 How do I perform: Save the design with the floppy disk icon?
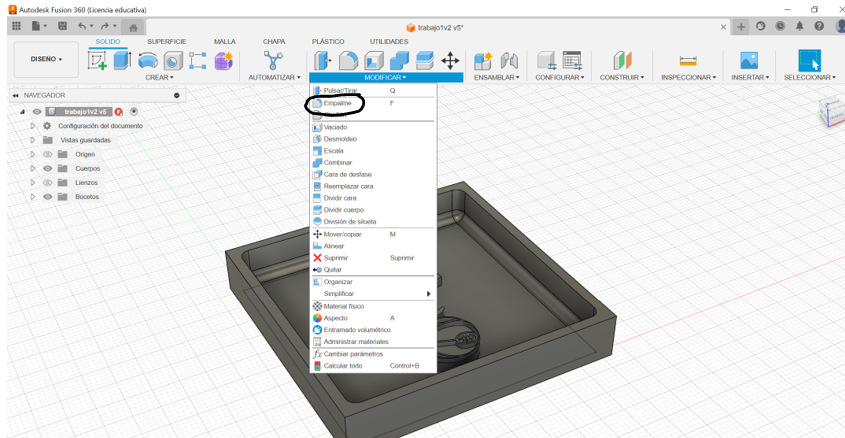point(63,26)
